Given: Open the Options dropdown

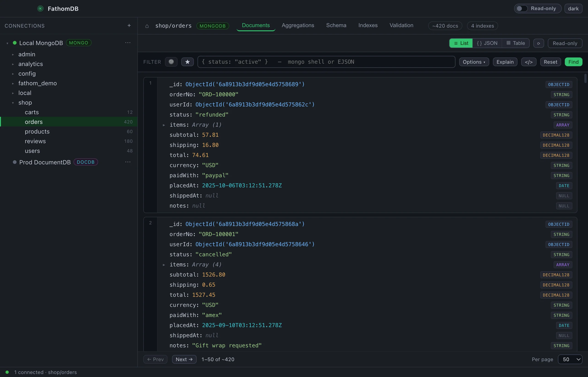Looking at the screenshot, I should pos(474,62).
